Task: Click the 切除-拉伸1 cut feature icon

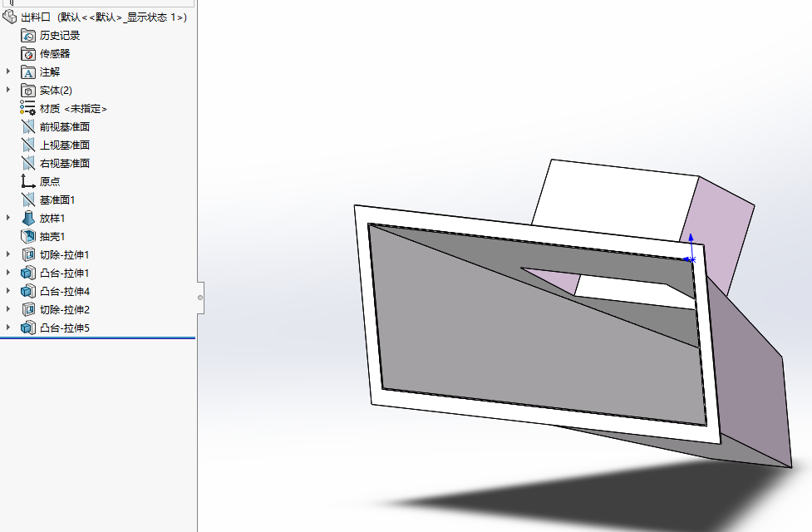Action: (x=28, y=254)
